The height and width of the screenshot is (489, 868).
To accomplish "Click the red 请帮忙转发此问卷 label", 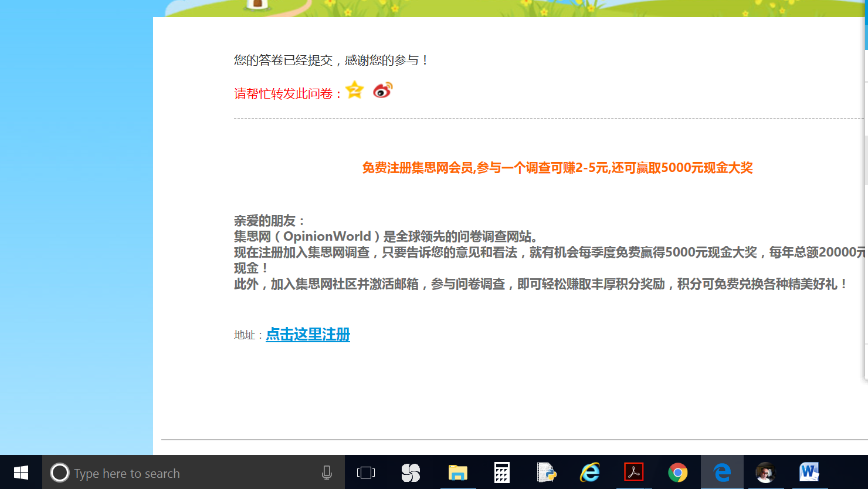I will click(288, 93).
